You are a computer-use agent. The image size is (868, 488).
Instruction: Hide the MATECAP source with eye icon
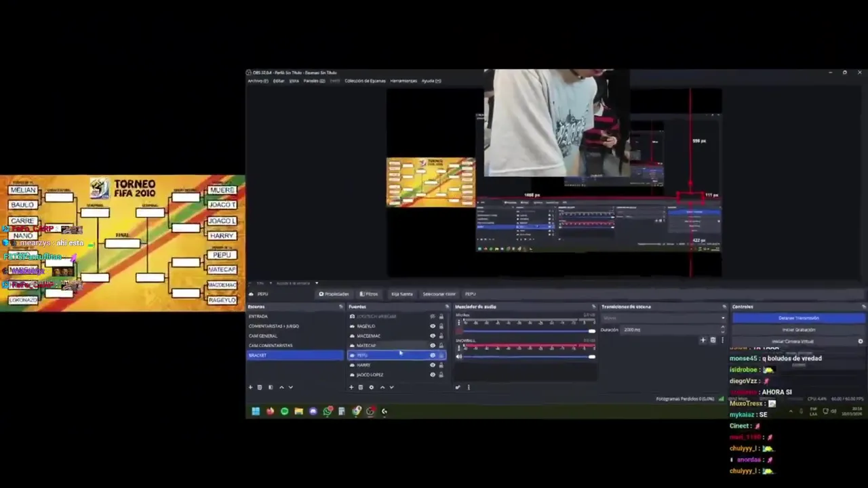click(x=433, y=346)
